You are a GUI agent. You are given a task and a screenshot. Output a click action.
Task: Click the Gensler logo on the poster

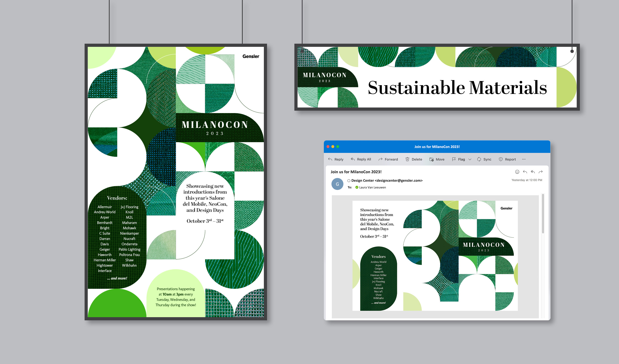point(251,57)
